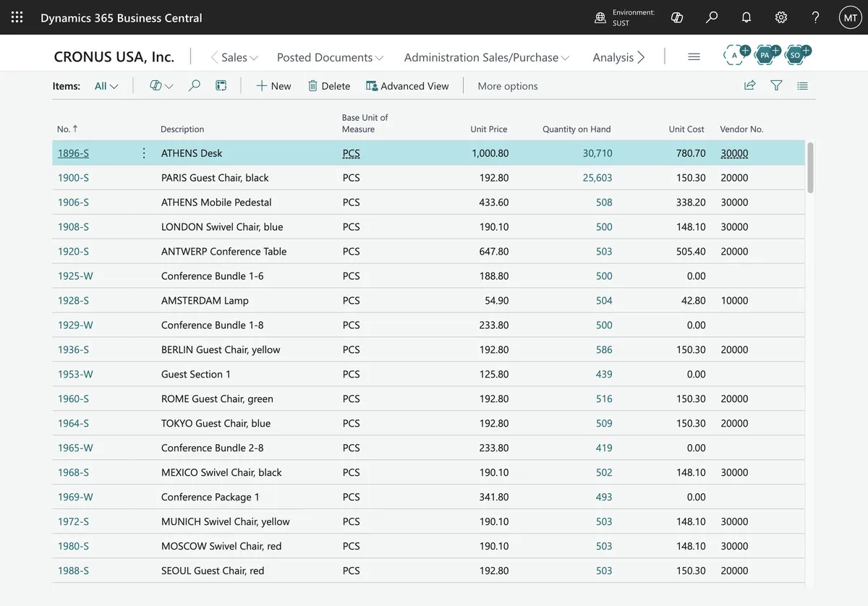Image resolution: width=868 pixels, height=606 pixels.
Task: Open Settings gear
Action: (781, 17)
